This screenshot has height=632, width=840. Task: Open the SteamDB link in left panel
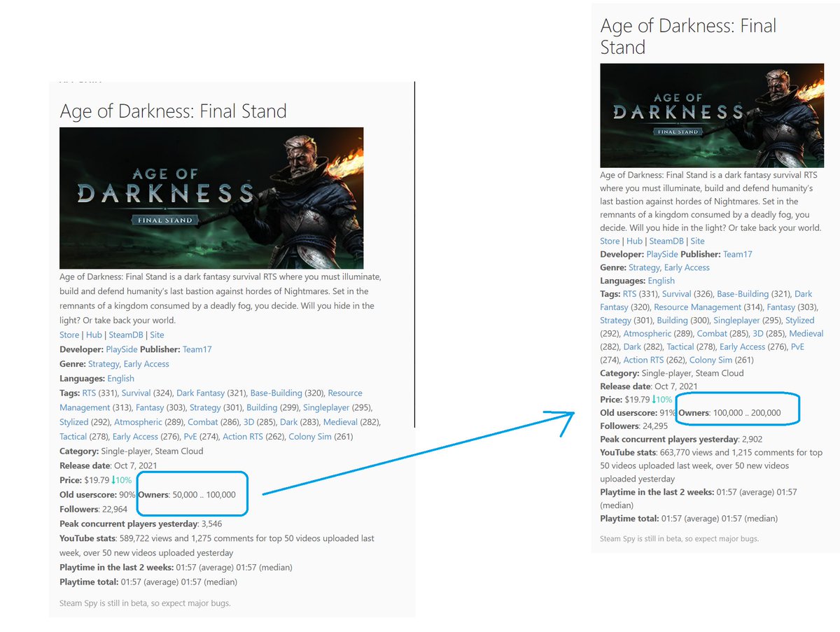(125, 335)
